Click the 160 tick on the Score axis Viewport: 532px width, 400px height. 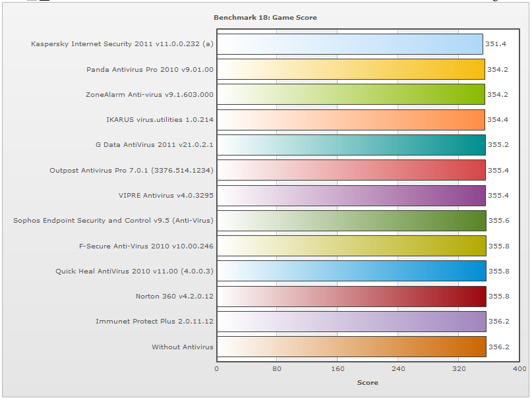tap(338, 369)
